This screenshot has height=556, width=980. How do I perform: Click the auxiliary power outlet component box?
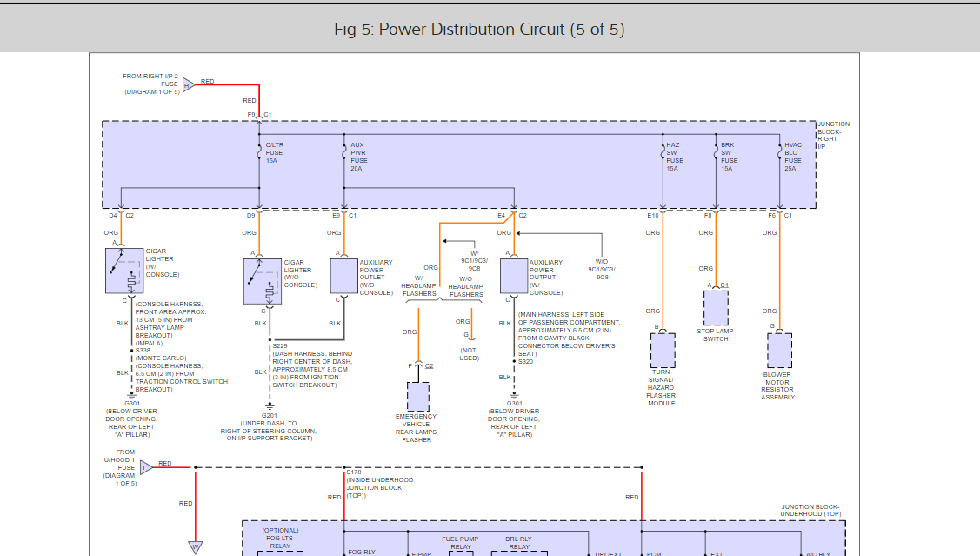[x=343, y=276]
